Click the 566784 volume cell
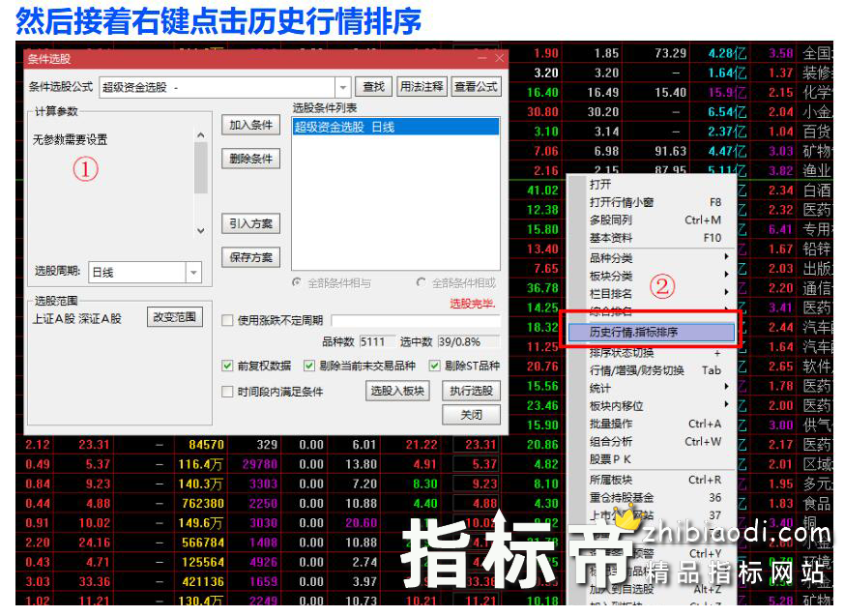The image size is (844, 616). point(202,543)
